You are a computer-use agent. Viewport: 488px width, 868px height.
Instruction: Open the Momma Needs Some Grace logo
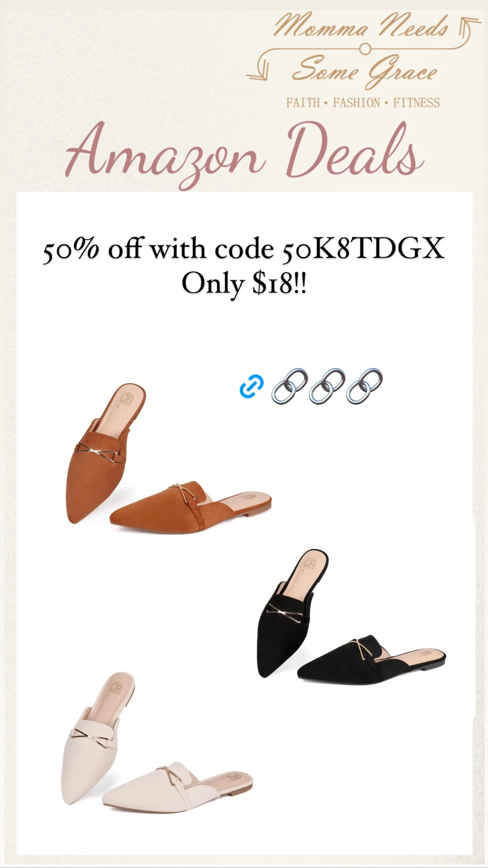(x=364, y=60)
